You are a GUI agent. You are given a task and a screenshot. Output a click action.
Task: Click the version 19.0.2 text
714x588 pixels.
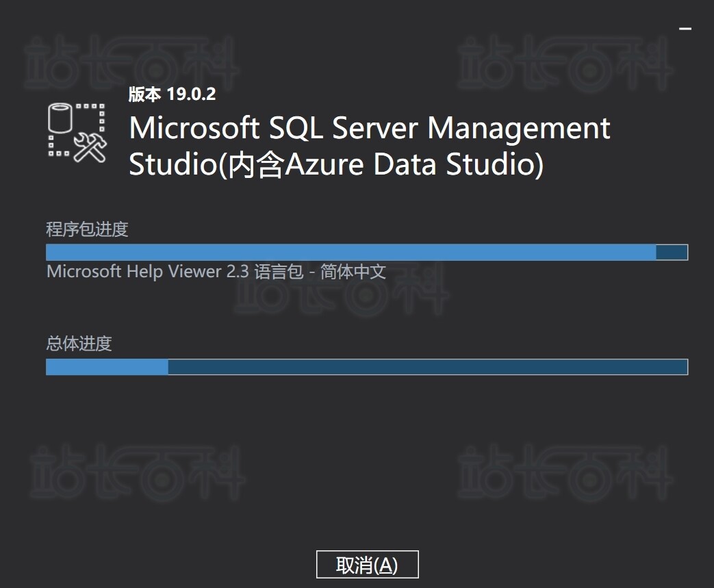[172, 94]
